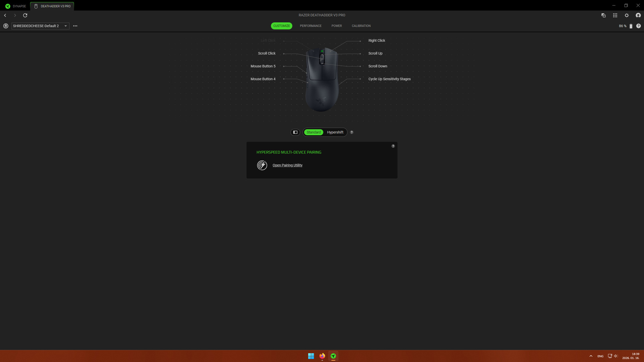Click the profile icon beside profile name
Screen dimensions: 644x362
(x=6, y=26)
